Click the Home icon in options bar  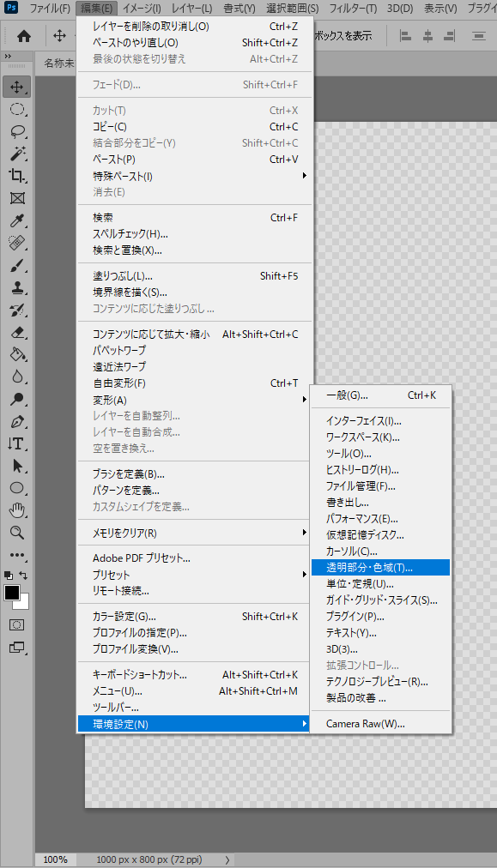[x=24, y=36]
